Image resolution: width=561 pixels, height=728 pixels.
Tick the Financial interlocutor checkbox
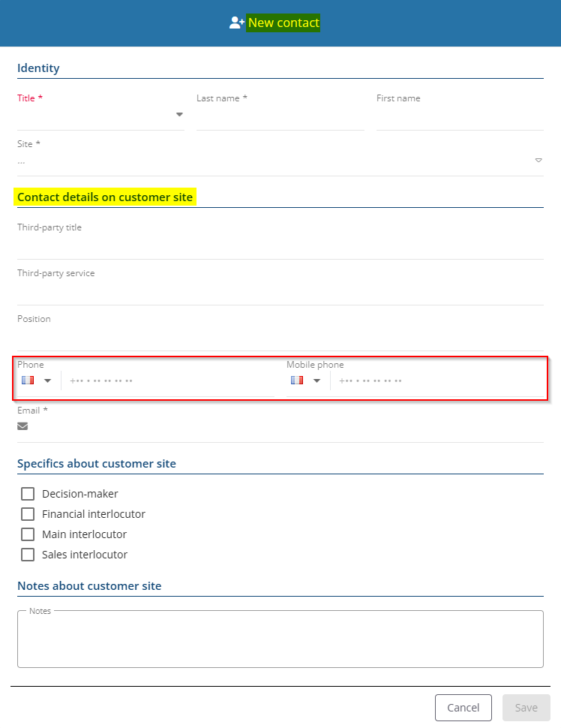point(28,514)
